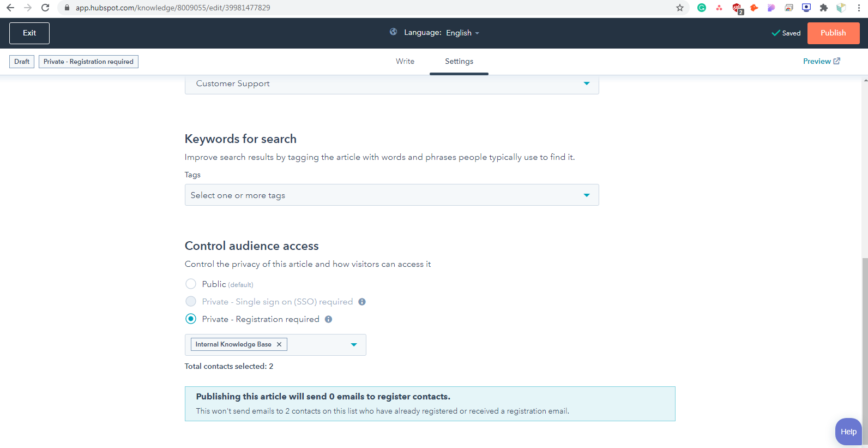This screenshot has height=448, width=868.
Task: Click the padlock site info icon
Action: pos(67,8)
